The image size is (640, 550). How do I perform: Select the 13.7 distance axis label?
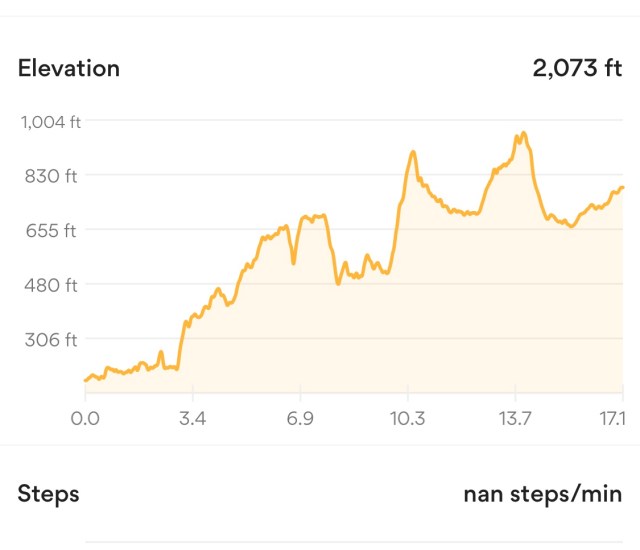pyautogui.click(x=514, y=418)
